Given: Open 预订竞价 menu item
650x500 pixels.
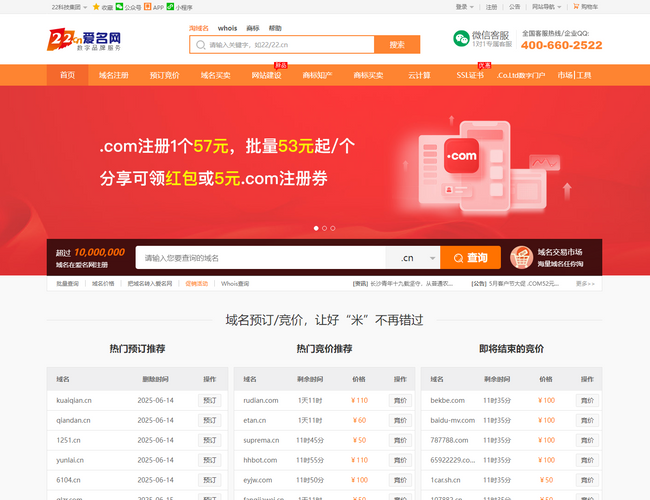Looking at the screenshot, I should tap(165, 75).
